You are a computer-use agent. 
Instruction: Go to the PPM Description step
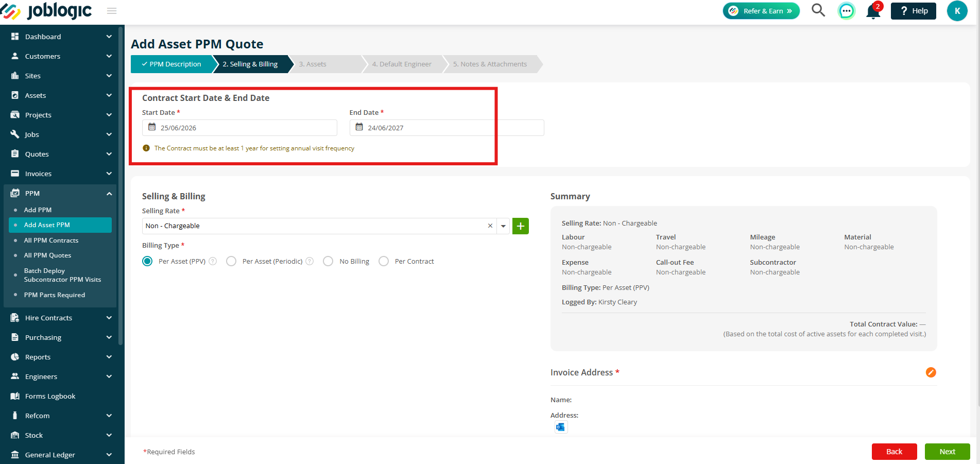tap(171, 64)
